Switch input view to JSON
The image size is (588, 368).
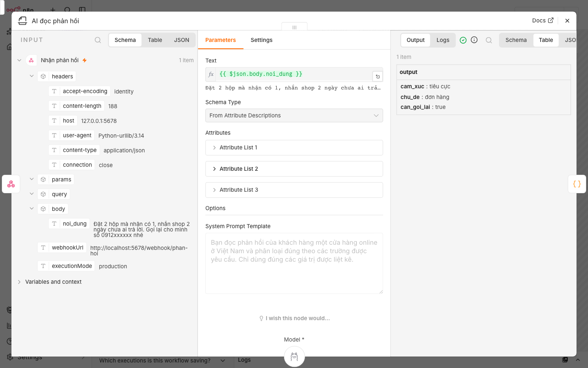click(x=182, y=40)
